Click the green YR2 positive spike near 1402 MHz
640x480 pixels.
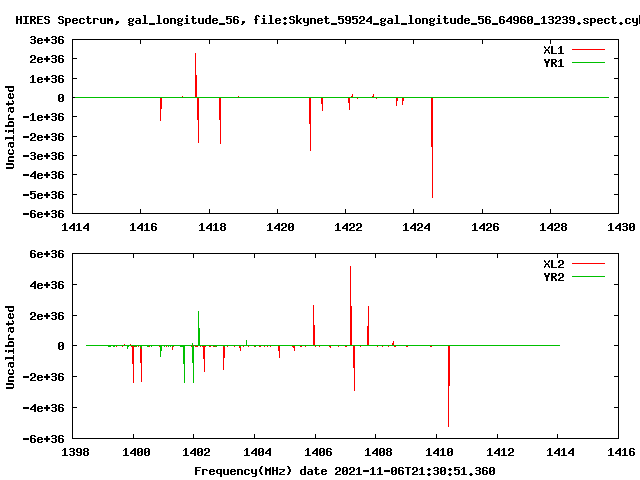[x=199, y=328]
